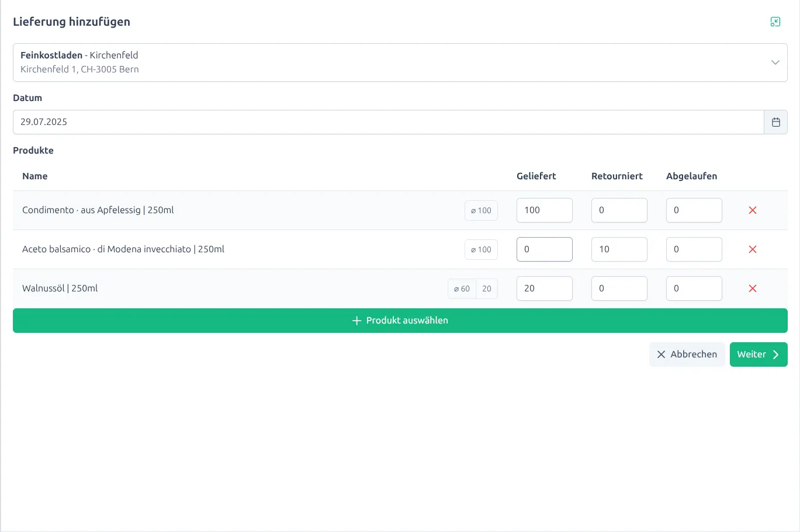This screenshot has height=532, width=800.
Task: Apply ø 100 suggestion for Aceto balsamico
Action: 480,249
